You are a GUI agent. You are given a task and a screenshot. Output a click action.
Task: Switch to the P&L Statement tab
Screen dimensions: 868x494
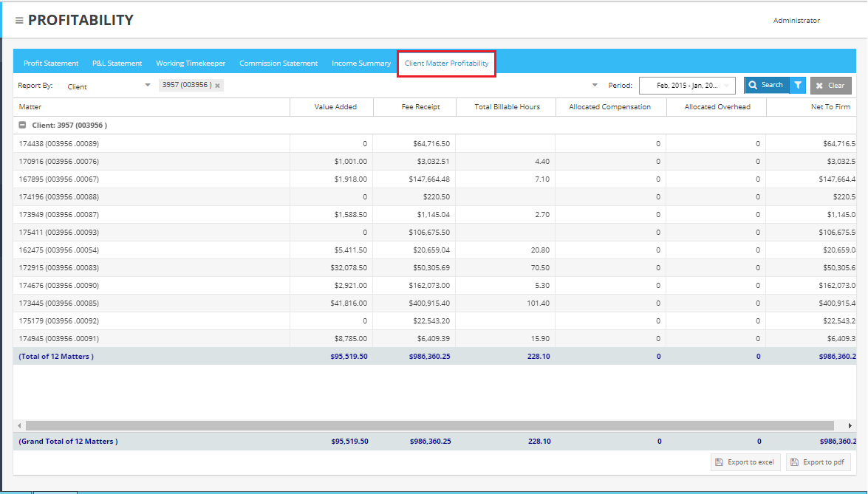117,64
